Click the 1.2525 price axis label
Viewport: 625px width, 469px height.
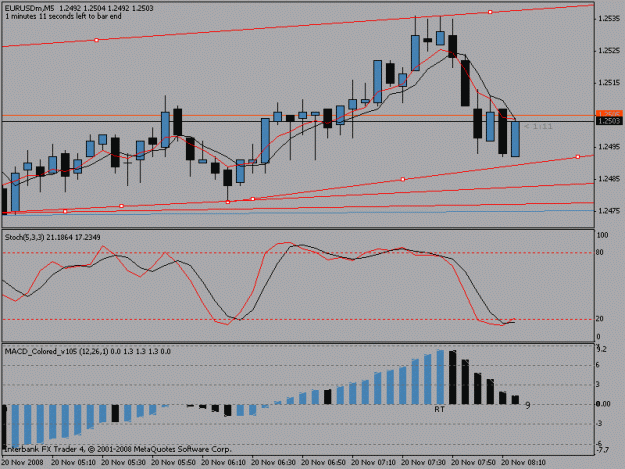click(x=609, y=51)
